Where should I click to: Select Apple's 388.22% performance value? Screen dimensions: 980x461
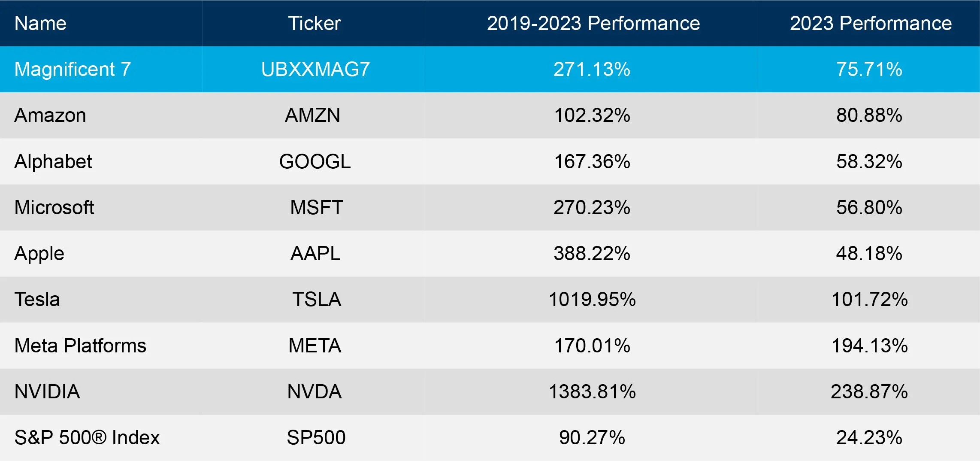pyautogui.click(x=592, y=253)
